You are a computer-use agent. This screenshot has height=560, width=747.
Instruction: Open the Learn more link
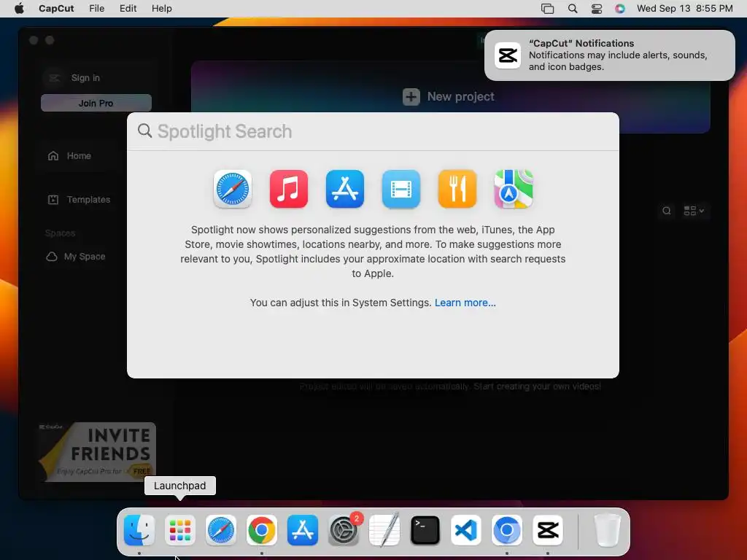tap(465, 303)
